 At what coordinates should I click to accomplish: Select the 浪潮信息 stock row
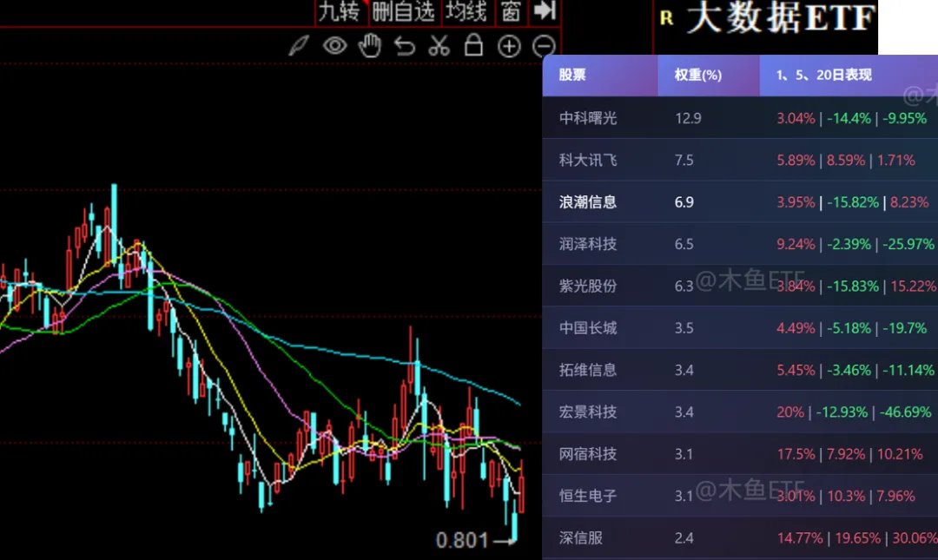(740, 201)
